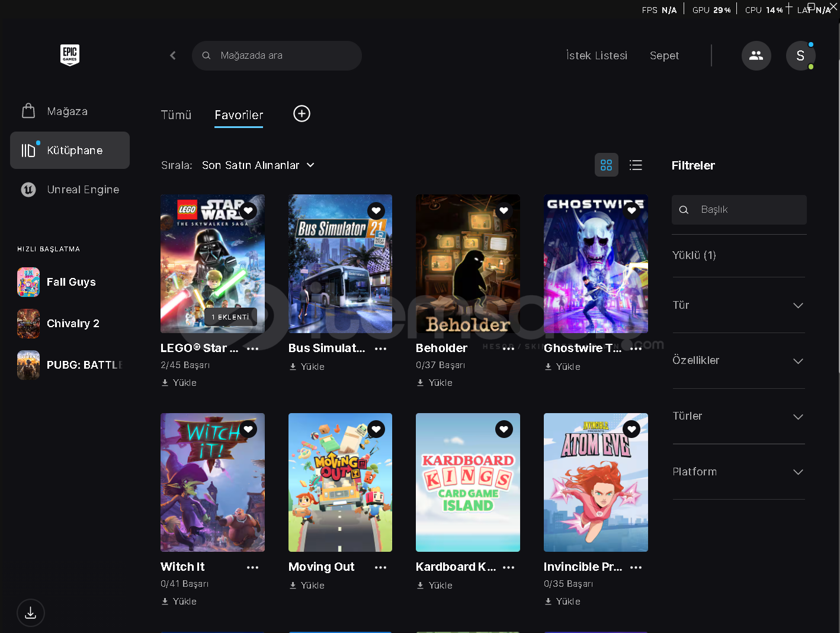Toggle favorite heart on Moving Out
This screenshot has width=840, height=633.
pos(376,429)
